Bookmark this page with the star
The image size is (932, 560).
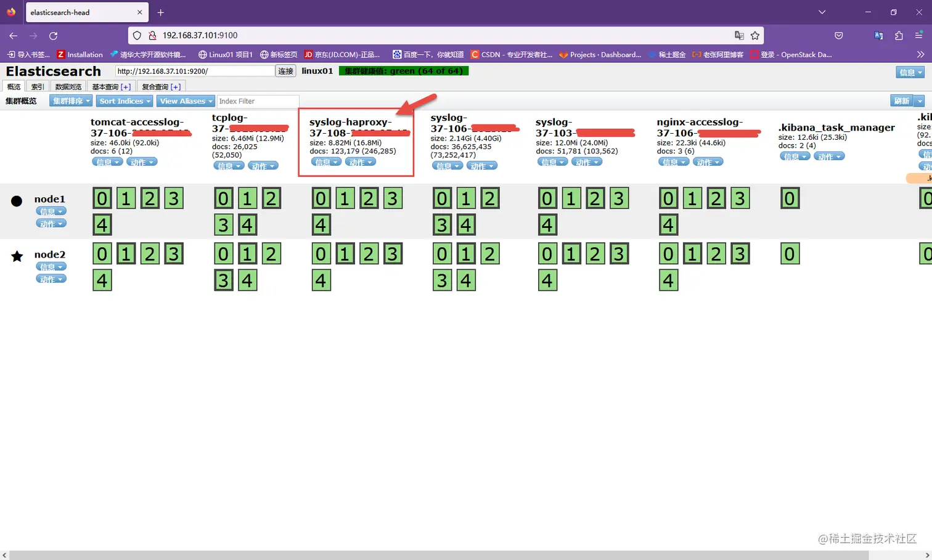755,36
